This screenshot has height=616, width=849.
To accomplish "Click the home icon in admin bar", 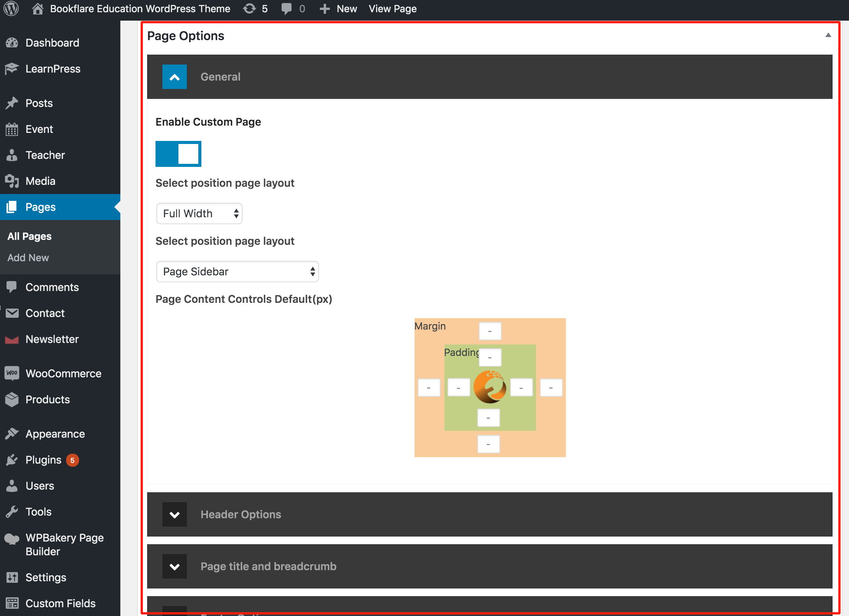I will click(37, 8).
